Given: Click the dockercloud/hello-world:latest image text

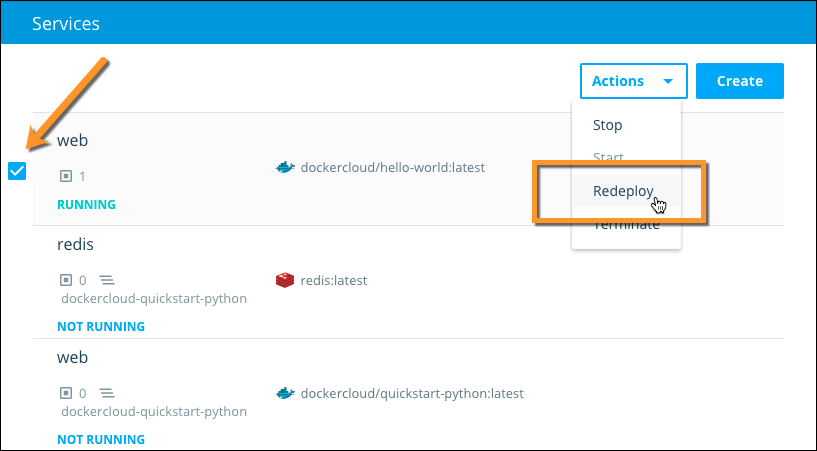Looking at the screenshot, I should pos(392,168).
